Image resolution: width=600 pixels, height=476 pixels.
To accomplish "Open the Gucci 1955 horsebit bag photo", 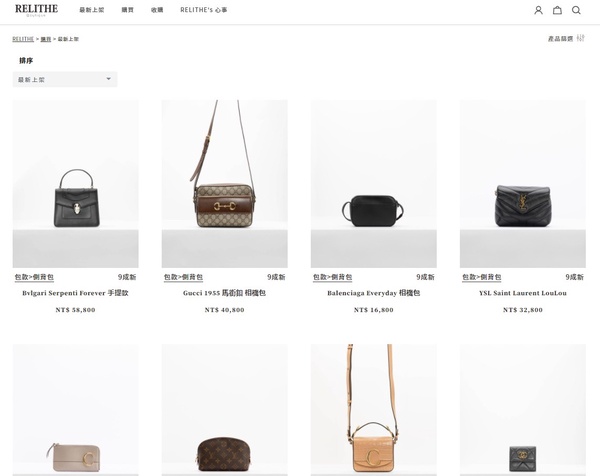I will click(225, 184).
